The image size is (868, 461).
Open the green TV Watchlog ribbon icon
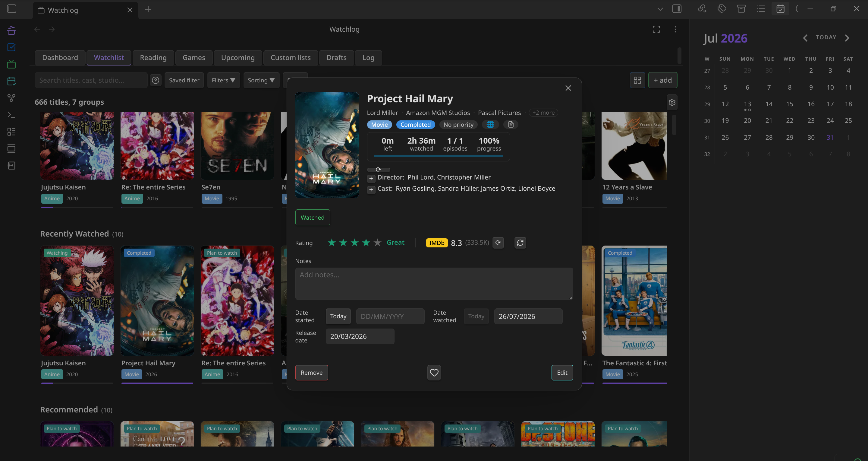pyautogui.click(x=11, y=64)
